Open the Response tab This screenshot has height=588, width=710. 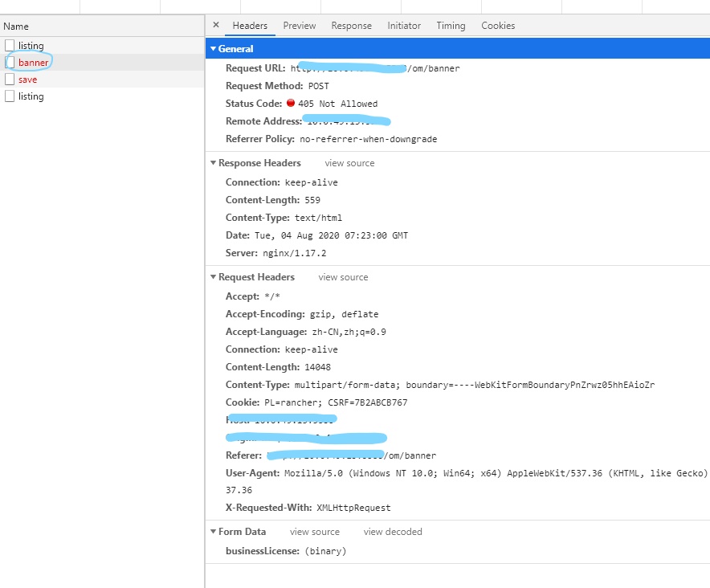coord(351,25)
